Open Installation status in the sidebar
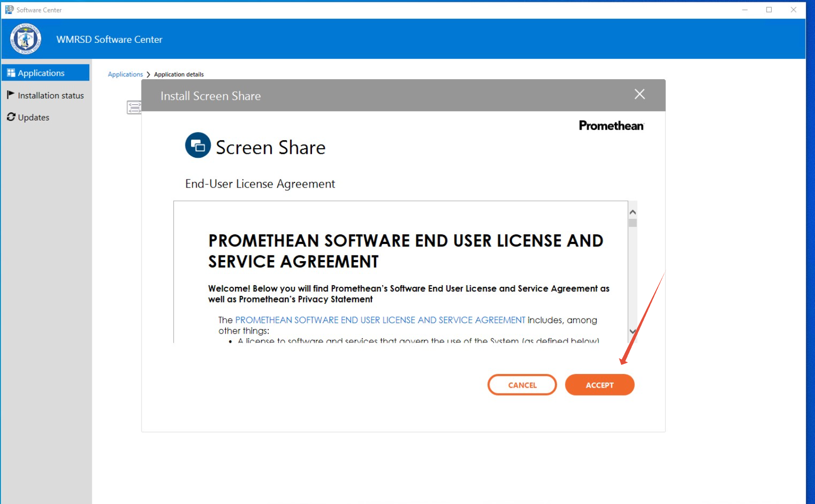Screen dimensions: 815x504 pyautogui.click(x=45, y=95)
